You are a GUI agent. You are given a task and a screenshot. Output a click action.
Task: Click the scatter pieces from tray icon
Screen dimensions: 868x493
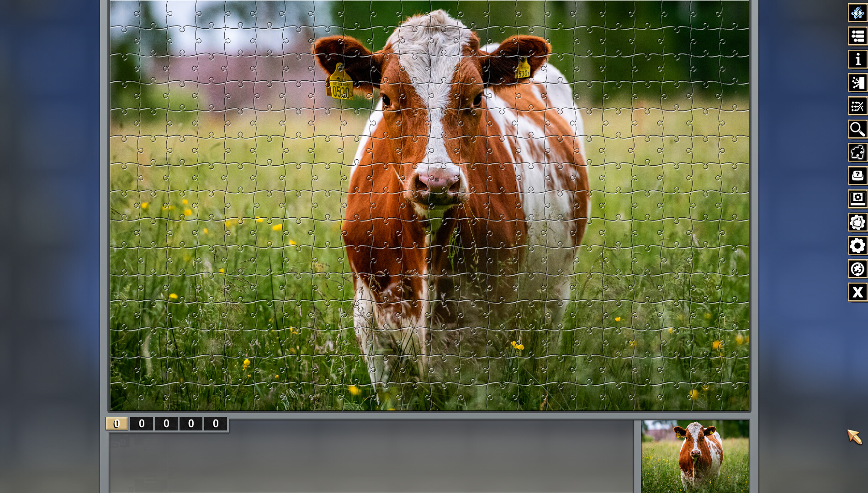click(857, 83)
